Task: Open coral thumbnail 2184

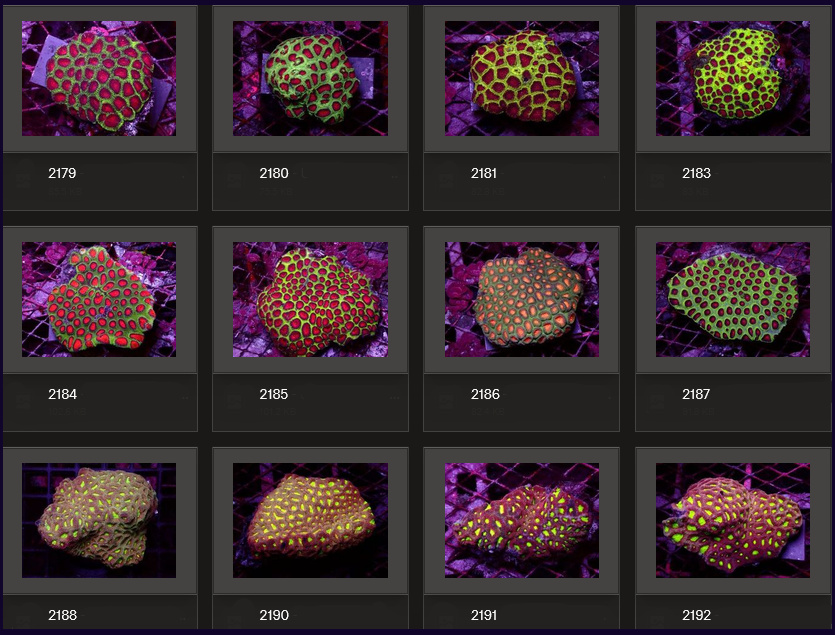Action: pos(99,299)
